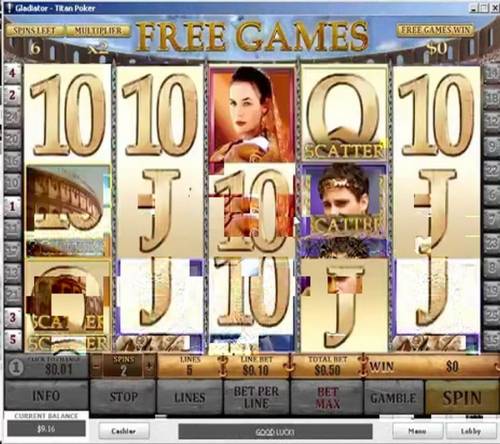
Task: Select payline 1 marker on left edge
Action: 12,206
